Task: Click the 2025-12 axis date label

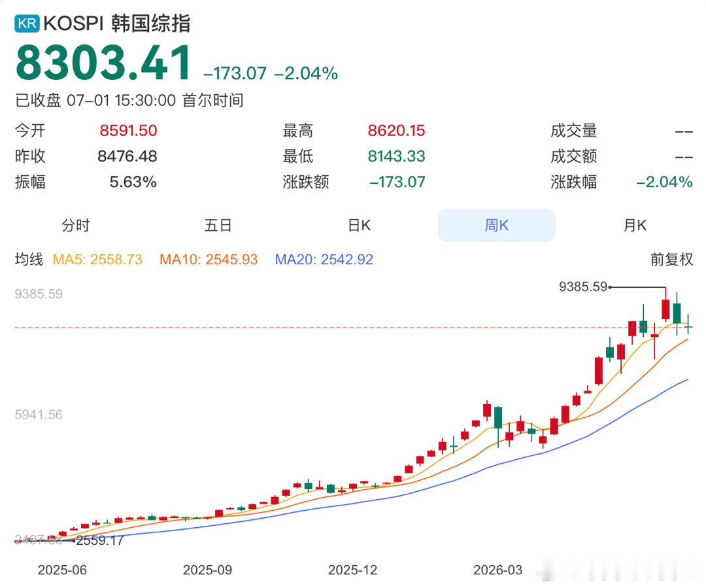Action: click(352, 570)
